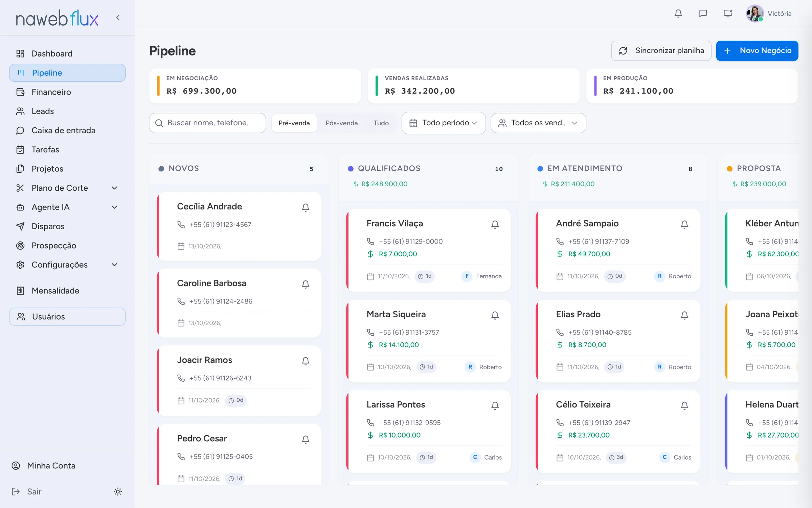Viewport: 812px width, 508px height.
Task: Click the screen share monitor icon
Action: [x=728, y=14]
